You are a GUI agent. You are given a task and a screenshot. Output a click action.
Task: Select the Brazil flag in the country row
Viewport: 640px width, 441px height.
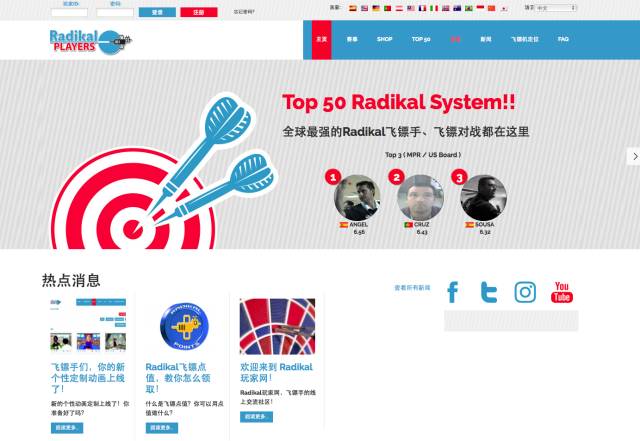[x=469, y=8]
